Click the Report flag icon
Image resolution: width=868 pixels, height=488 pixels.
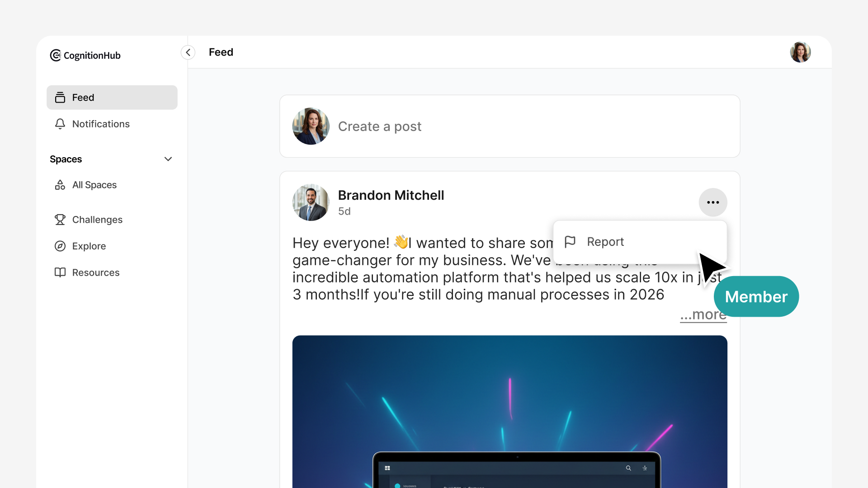coord(570,242)
